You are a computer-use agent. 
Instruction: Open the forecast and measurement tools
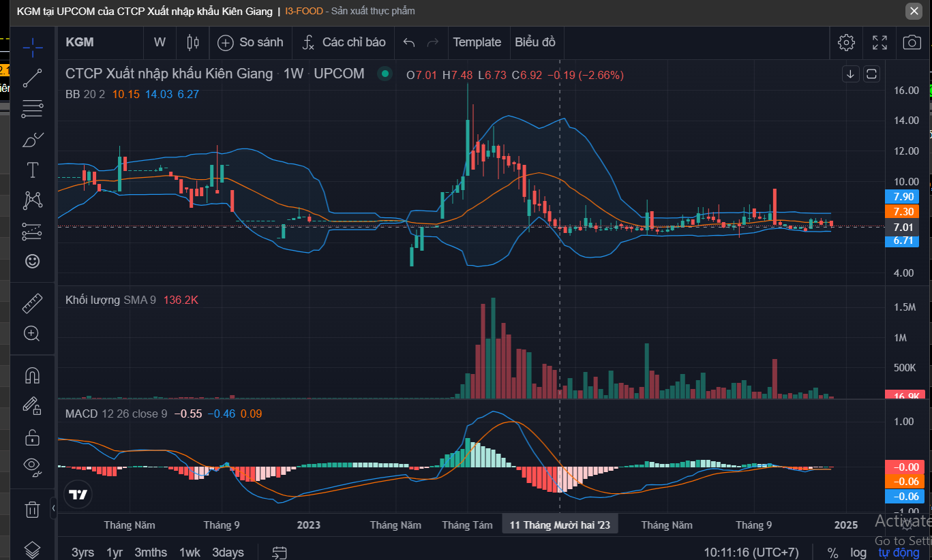33,232
